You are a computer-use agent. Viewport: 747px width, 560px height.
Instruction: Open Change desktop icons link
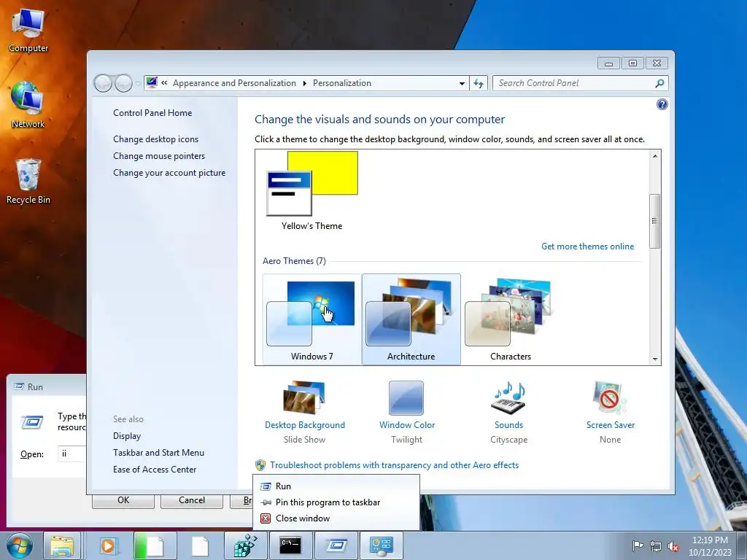tap(156, 139)
